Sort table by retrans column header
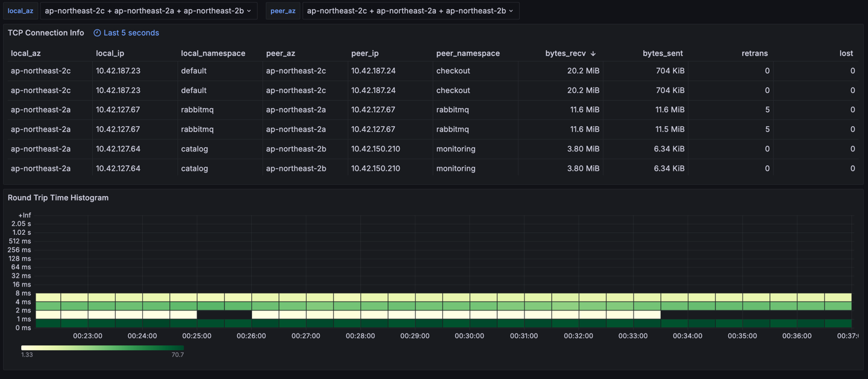The height and width of the screenshot is (379, 868). pos(755,53)
